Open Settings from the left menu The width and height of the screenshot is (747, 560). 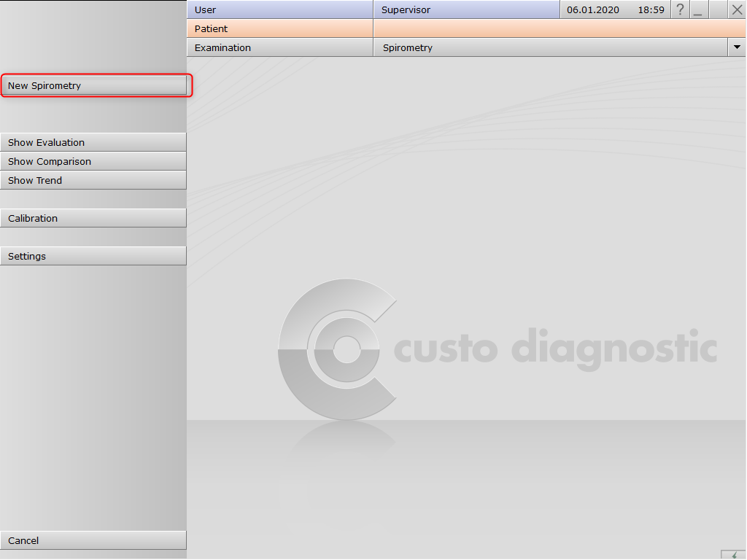93,256
